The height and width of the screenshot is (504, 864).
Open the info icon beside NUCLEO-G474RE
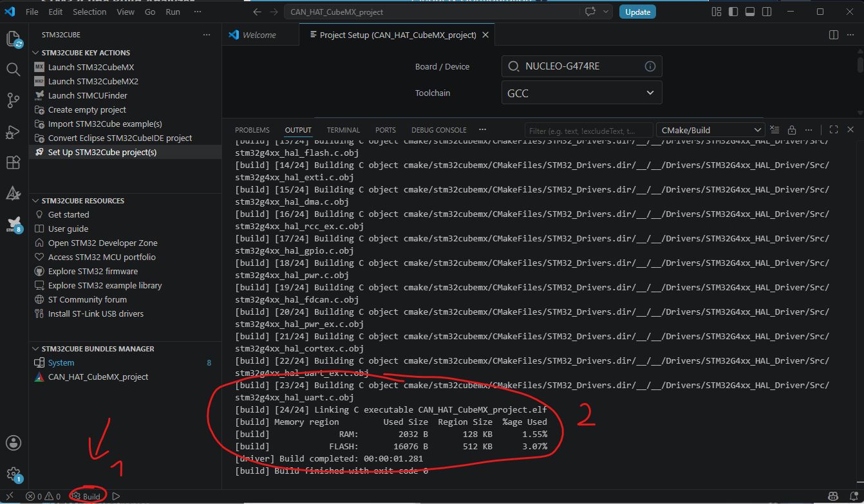[x=650, y=66]
